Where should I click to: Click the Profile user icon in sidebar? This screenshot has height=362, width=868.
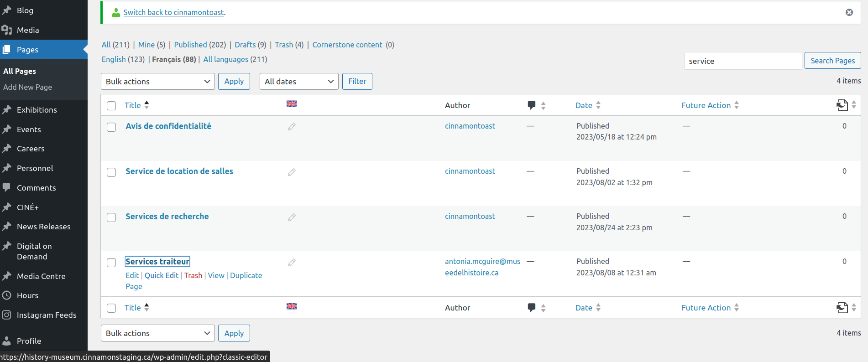(x=7, y=341)
